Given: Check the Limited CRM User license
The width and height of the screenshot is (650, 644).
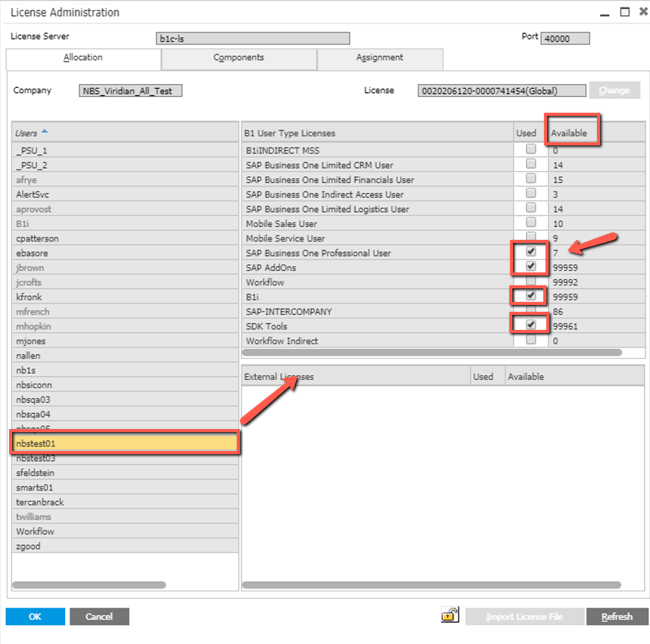Looking at the screenshot, I should [x=530, y=163].
